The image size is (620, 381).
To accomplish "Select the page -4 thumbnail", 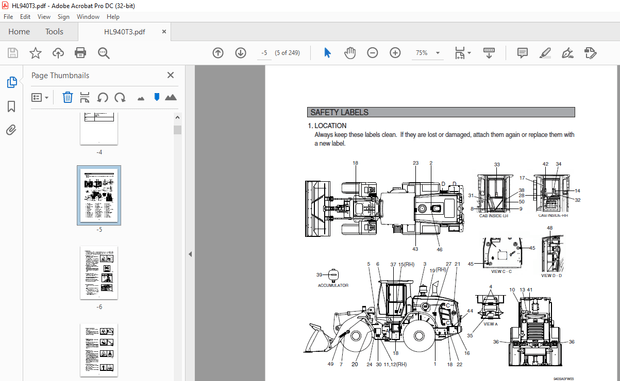I will 99,128.
